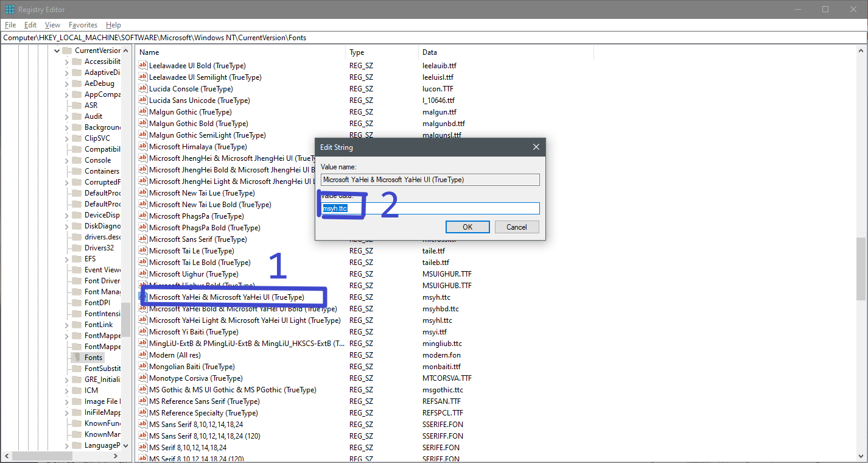
Task: Click the Malgun Gothic (TrueType) value icon
Action: 143,112
